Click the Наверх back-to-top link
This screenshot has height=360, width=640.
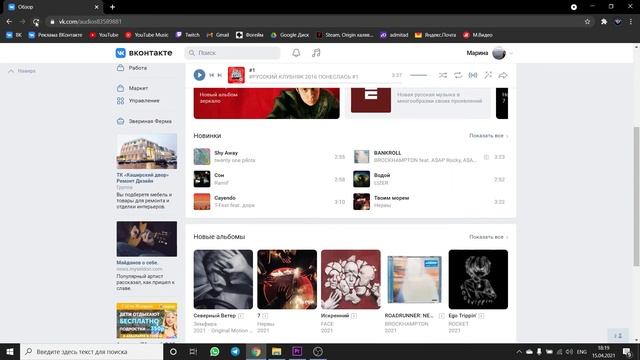[x=22, y=71]
